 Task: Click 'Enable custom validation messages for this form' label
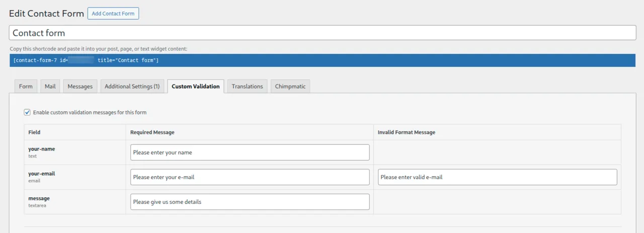pos(90,113)
